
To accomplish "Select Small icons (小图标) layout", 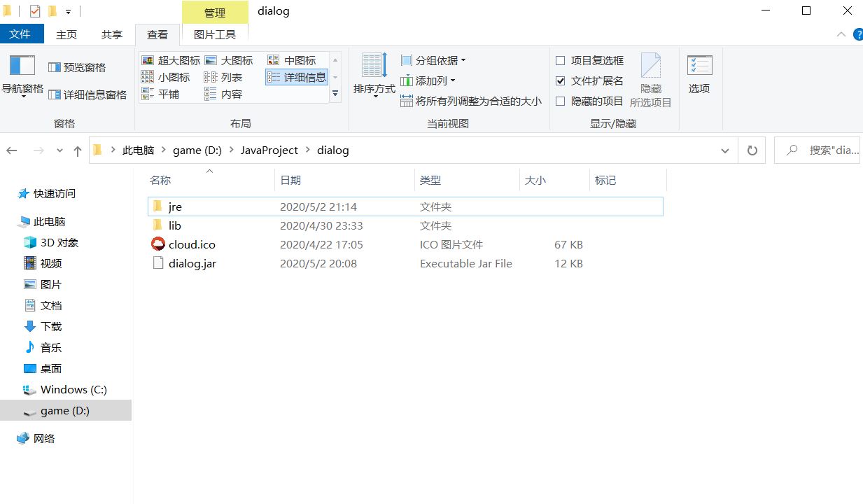I will coord(165,77).
